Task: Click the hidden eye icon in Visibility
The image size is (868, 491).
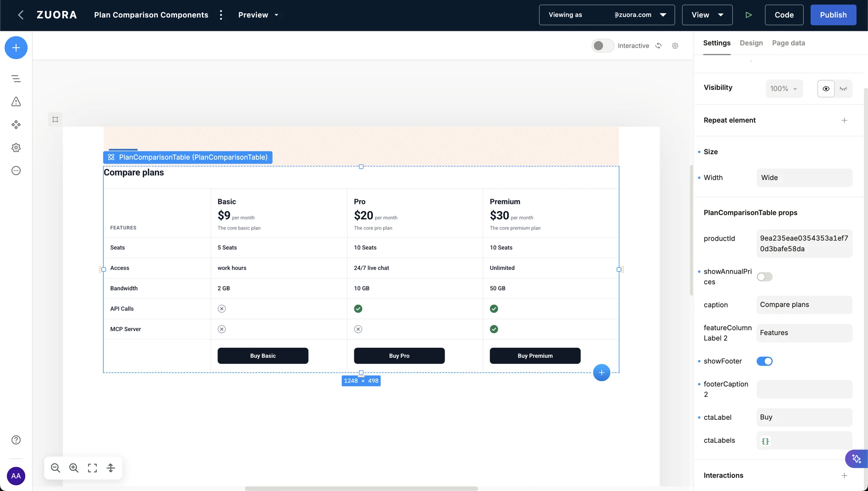Action: tap(843, 88)
